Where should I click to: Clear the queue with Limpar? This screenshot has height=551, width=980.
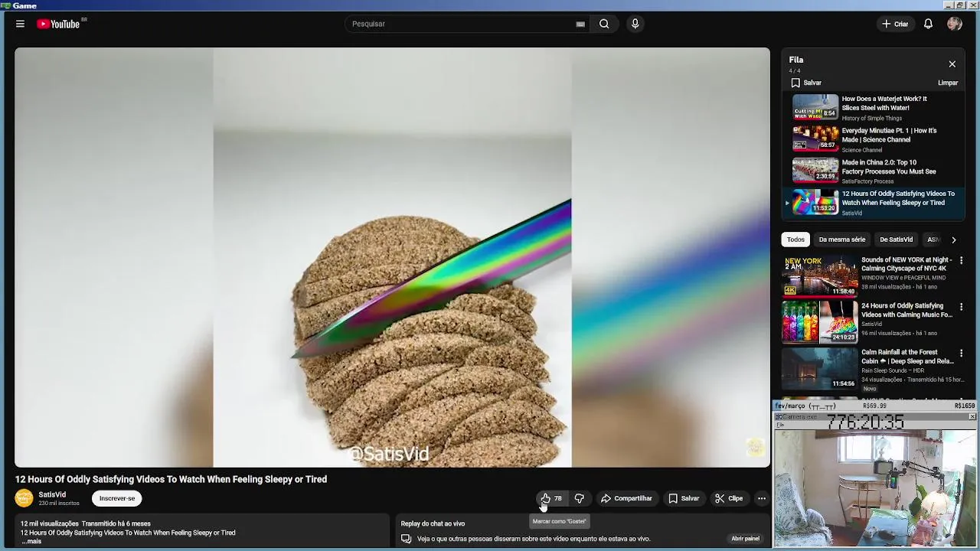948,83
